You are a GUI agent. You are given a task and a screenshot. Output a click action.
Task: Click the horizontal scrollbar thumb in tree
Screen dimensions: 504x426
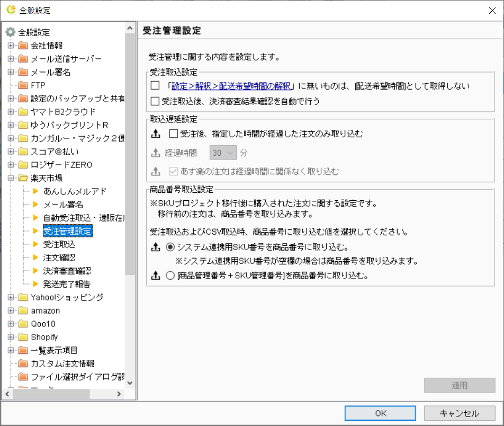pos(51,394)
